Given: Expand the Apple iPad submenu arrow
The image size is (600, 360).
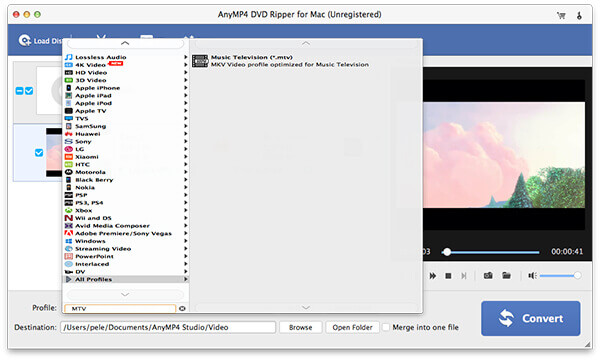Looking at the screenshot, I should click(x=186, y=95).
